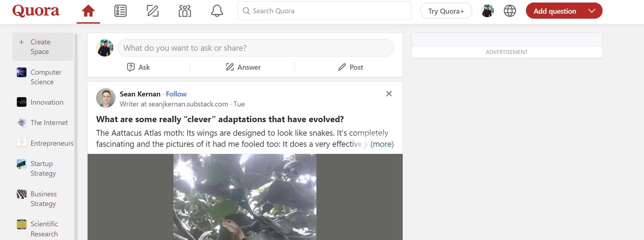Click the Try Quora+ button
Screen dimensions: 644x240
(x=446, y=11)
